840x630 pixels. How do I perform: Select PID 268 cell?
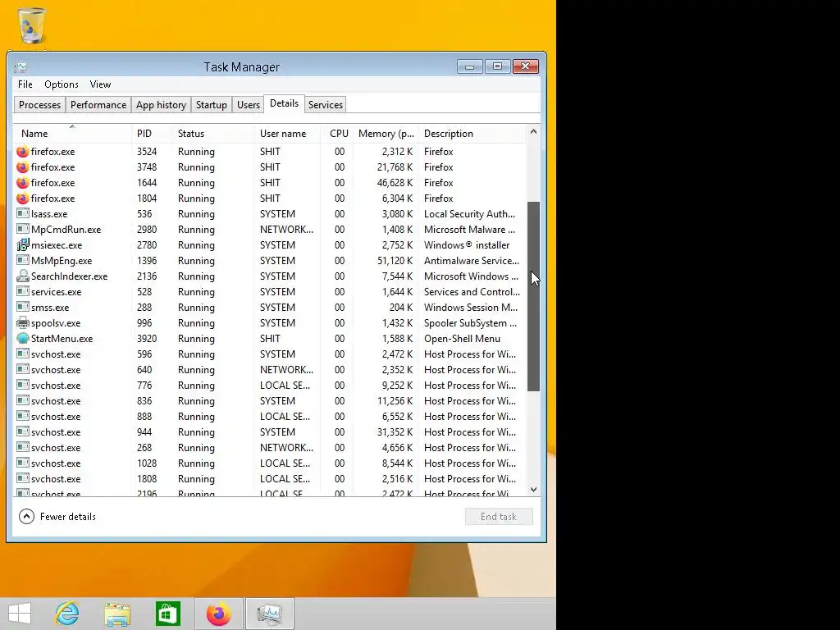coord(144,447)
